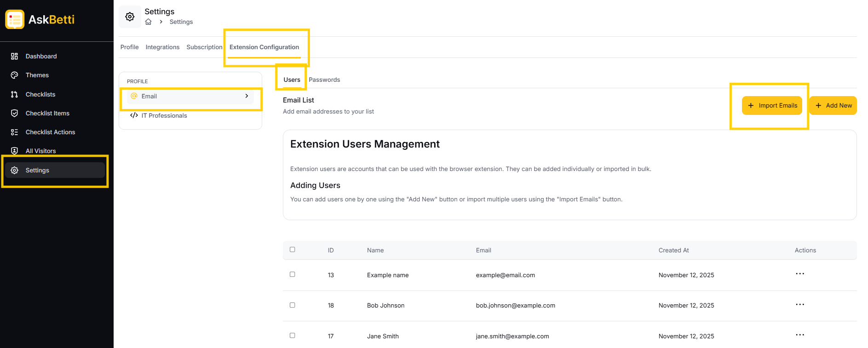The width and height of the screenshot is (868, 348).
Task: Check the box for Jane Smith row
Action: click(292, 336)
